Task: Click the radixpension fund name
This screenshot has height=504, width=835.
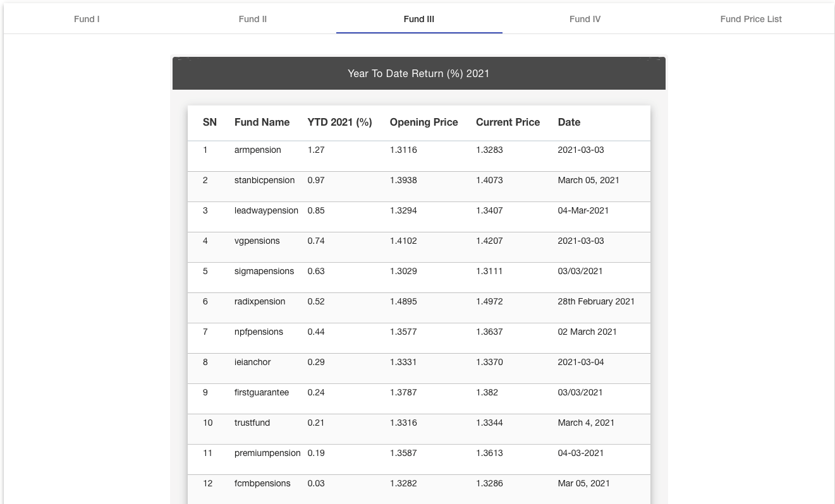Action: pyautogui.click(x=260, y=302)
